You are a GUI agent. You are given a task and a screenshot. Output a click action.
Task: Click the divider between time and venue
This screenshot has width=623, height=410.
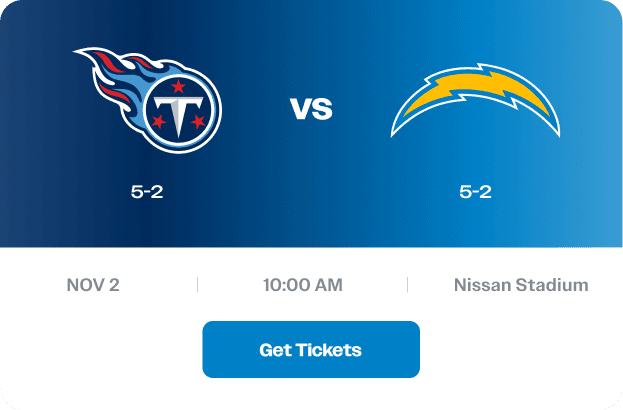(408, 285)
